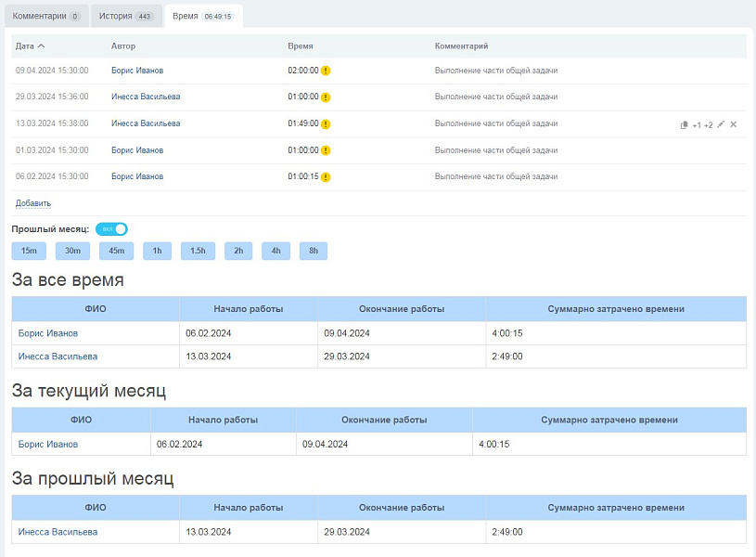Delete the 13.03.2024 time entry
The height and width of the screenshot is (557, 756).
[734, 124]
